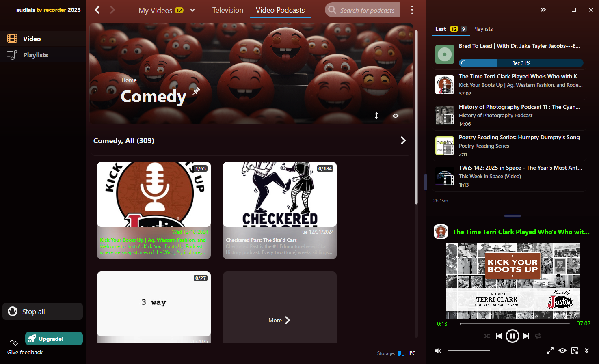This screenshot has width=599, height=364.
Task: Detach player into separate window
Action: click(575, 351)
